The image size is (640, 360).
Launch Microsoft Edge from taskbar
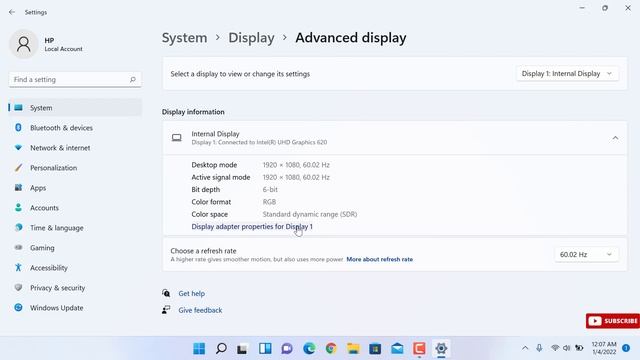(x=309, y=348)
